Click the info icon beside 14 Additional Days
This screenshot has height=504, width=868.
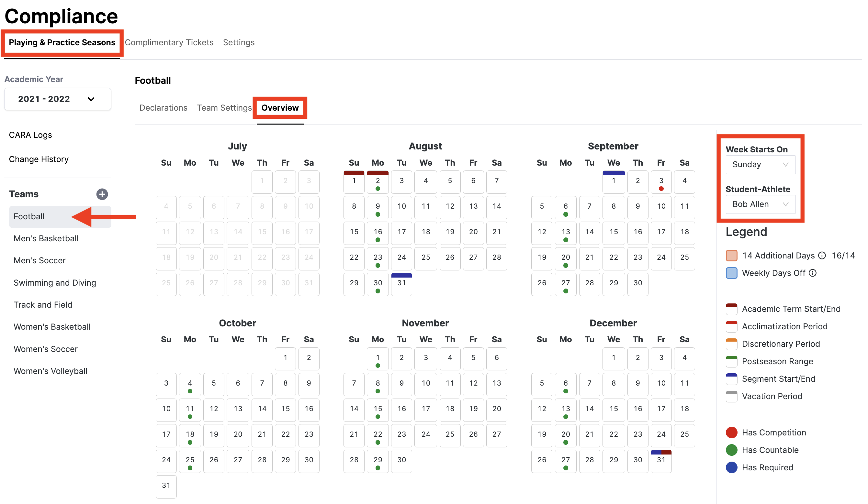pyautogui.click(x=823, y=256)
